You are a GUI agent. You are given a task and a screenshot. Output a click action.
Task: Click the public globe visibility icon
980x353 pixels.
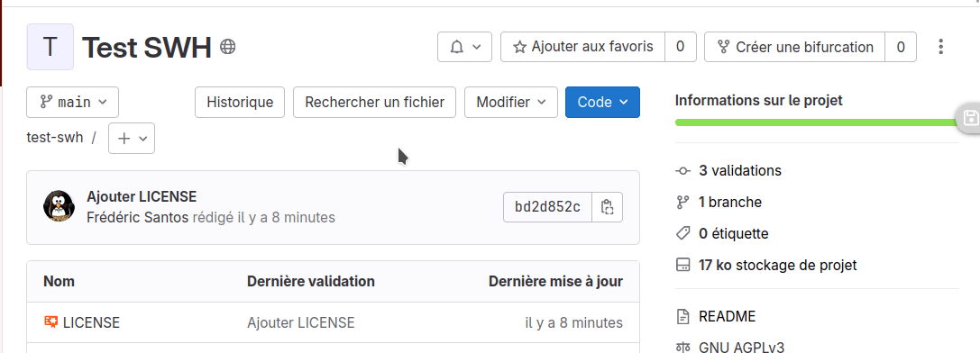point(228,46)
